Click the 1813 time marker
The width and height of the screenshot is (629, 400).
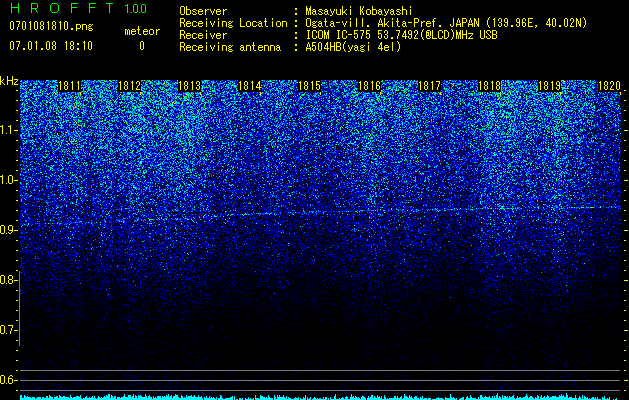(x=189, y=86)
